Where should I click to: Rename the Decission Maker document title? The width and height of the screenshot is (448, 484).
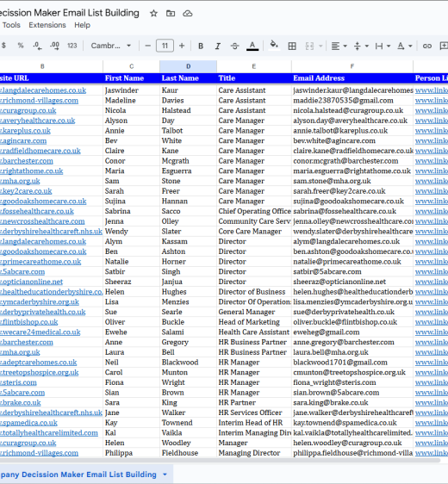(x=69, y=13)
